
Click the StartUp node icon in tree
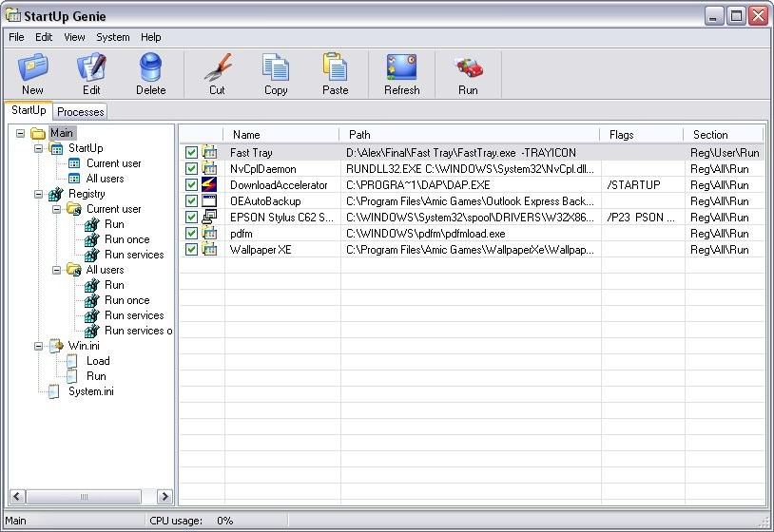tap(56, 148)
